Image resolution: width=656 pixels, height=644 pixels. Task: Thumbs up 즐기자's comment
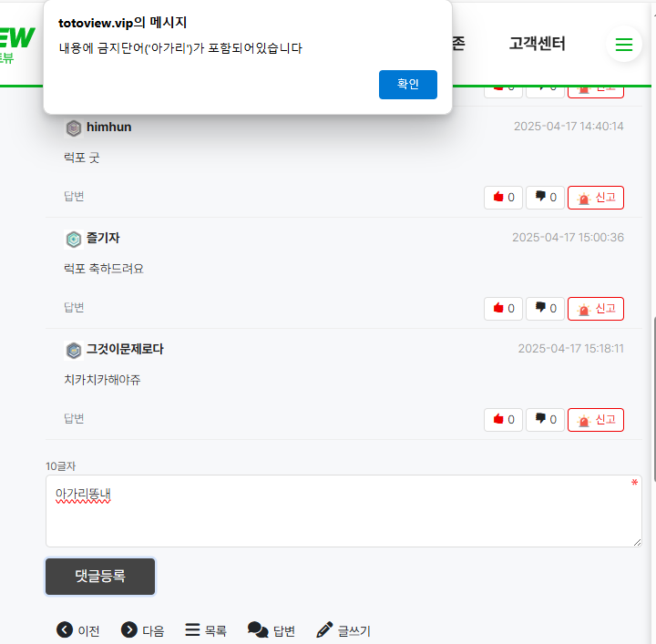click(x=503, y=309)
